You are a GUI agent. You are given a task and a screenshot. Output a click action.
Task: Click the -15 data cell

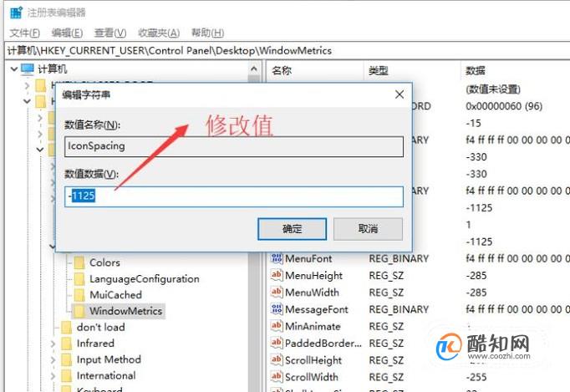(474, 123)
